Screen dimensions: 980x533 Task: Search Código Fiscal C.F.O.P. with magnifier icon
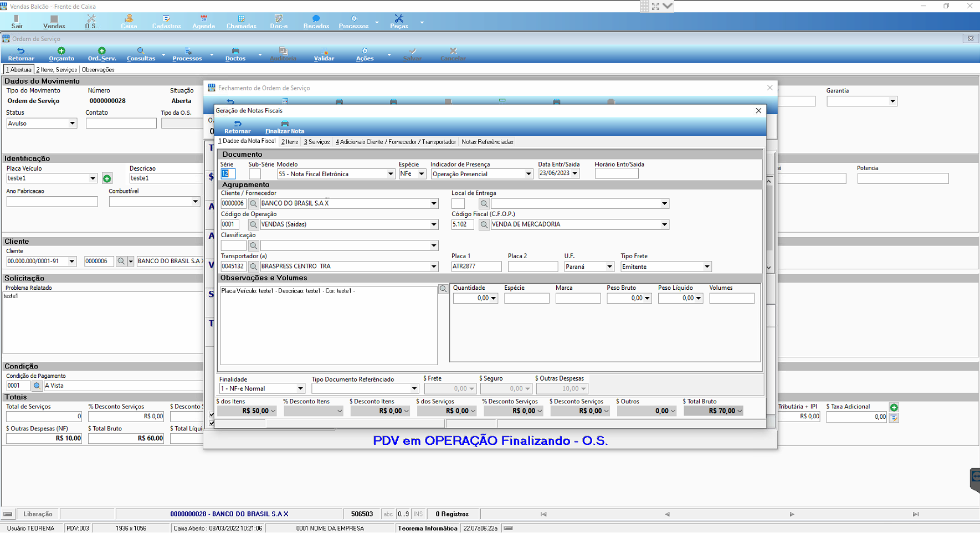click(x=484, y=225)
